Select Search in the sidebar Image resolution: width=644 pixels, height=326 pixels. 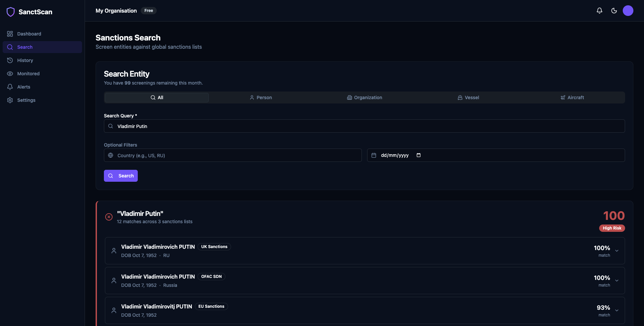pyautogui.click(x=42, y=47)
